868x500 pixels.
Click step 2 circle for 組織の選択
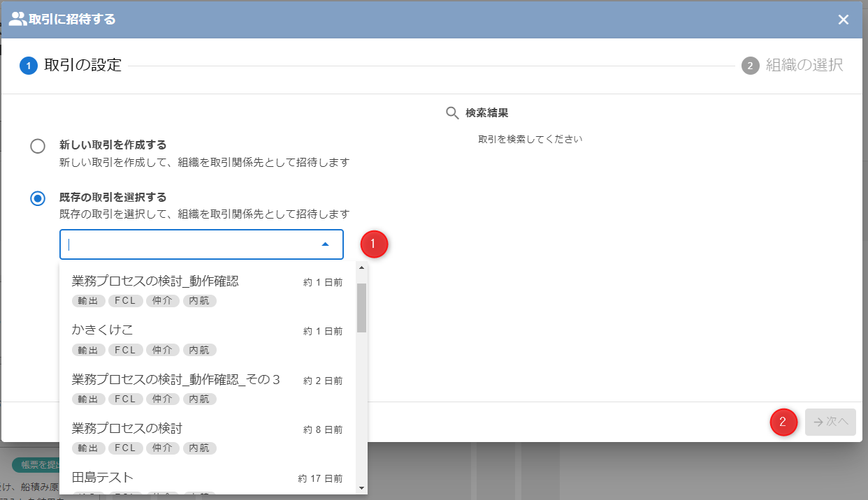pyautogui.click(x=750, y=66)
